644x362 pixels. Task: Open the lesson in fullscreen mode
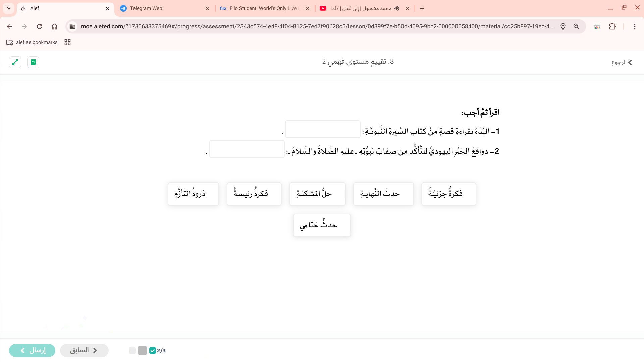[x=15, y=62]
